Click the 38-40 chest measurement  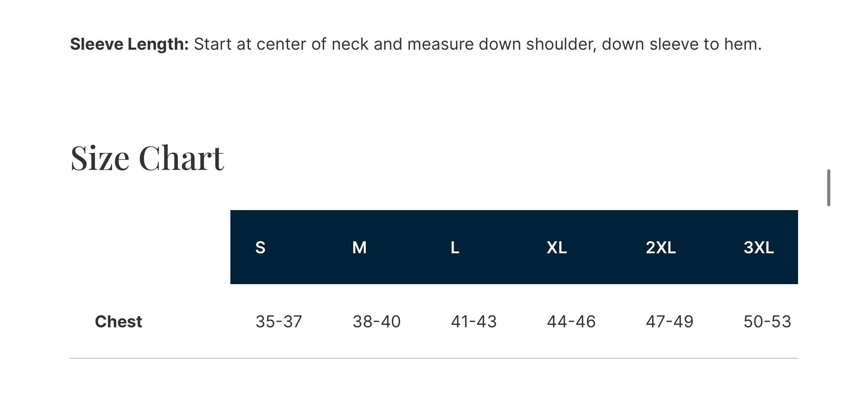(x=376, y=321)
